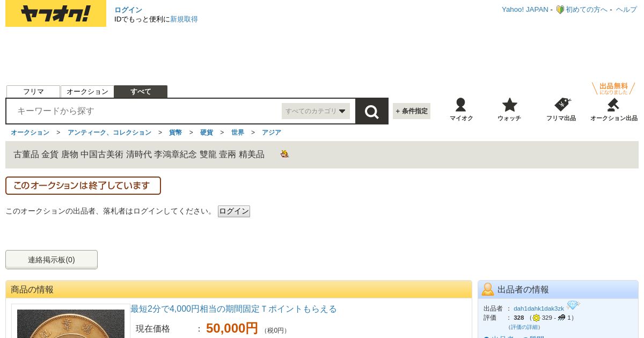Screen dimensions: 644x338
Task: Open the ヘルプ link
Action: click(x=626, y=10)
